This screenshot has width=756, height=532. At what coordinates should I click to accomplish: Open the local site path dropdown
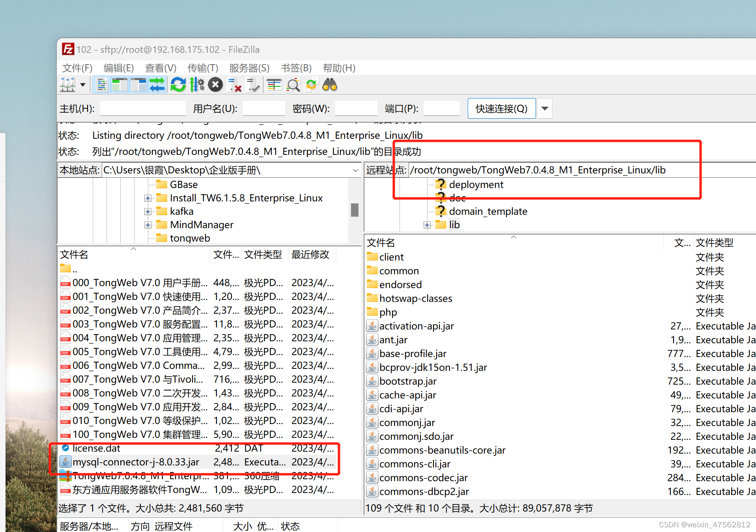[x=355, y=170]
